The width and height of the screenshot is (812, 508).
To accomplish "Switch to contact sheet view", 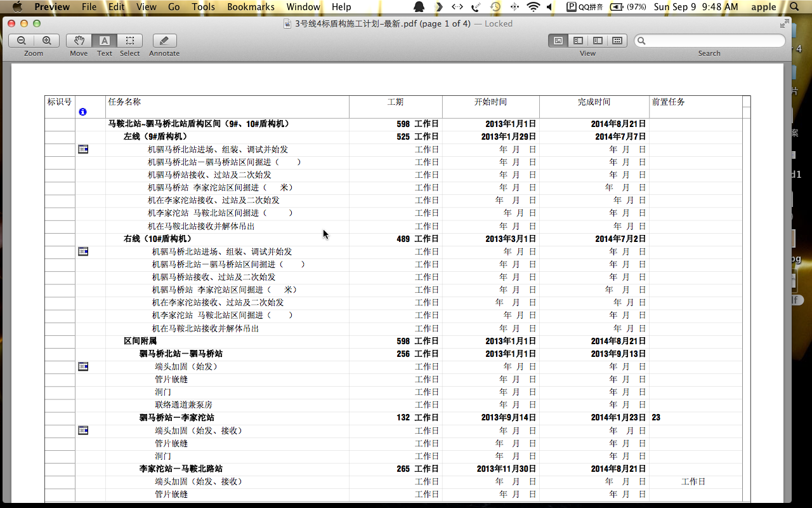I will (617, 40).
